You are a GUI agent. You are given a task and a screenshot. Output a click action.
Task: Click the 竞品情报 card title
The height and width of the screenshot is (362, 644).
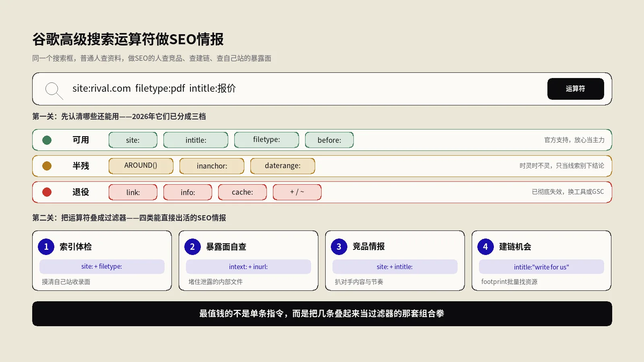coord(369,247)
